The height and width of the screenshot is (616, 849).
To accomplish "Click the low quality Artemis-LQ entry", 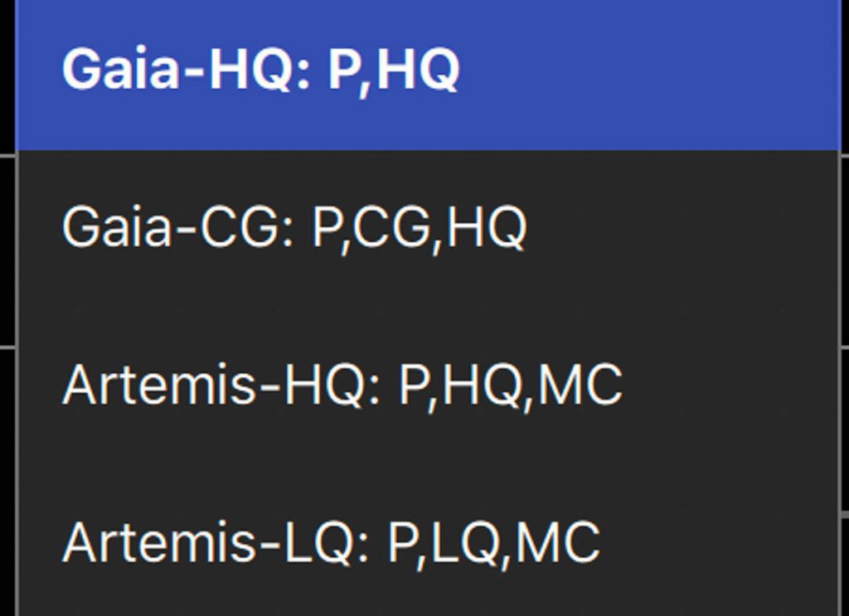I will click(x=428, y=542).
